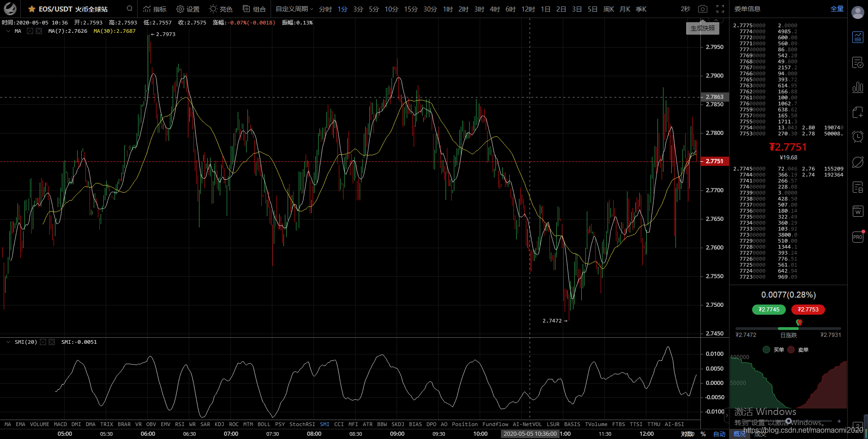
Task: Open the 指标 indicators menu
Action: [155, 9]
